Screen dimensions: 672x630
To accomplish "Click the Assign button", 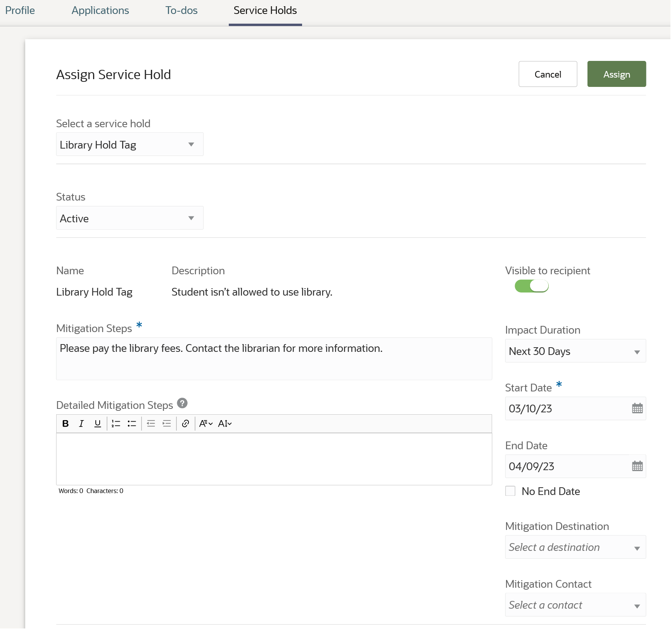I will pos(616,74).
